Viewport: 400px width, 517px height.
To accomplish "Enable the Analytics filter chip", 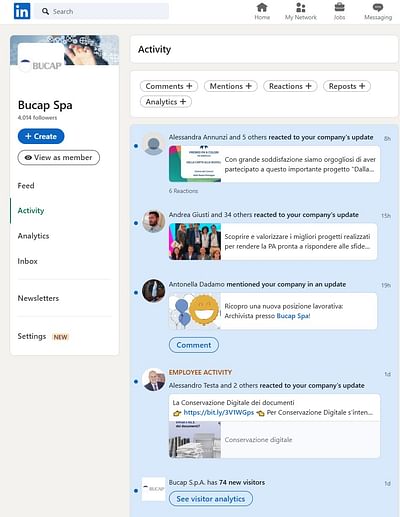I will 166,102.
